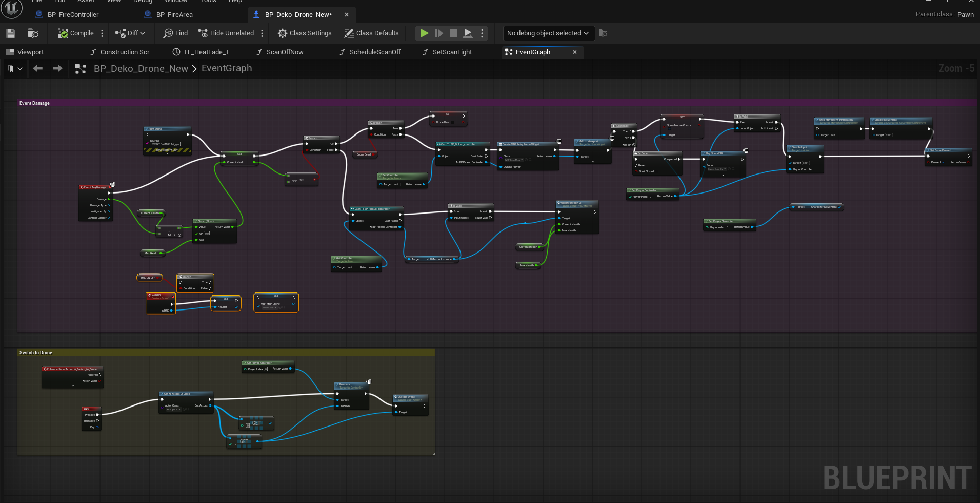The height and width of the screenshot is (503, 980).
Task: Open Class Defaults
Action: 371,33
